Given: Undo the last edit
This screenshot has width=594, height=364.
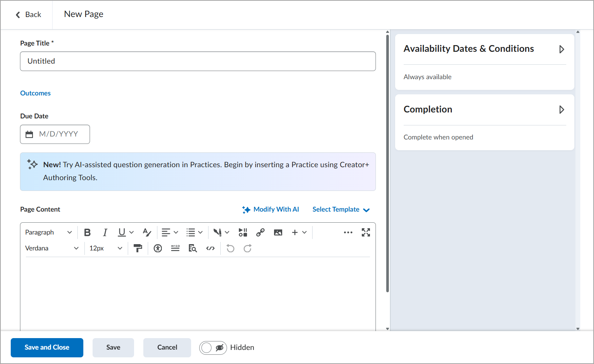Looking at the screenshot, I should click(x=230, y=248).
